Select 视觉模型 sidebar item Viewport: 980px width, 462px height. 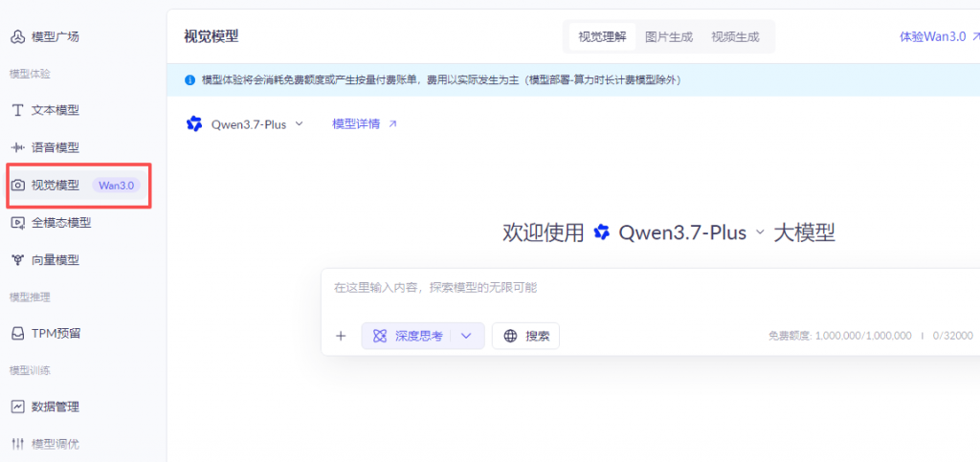(x=78, y=185)
